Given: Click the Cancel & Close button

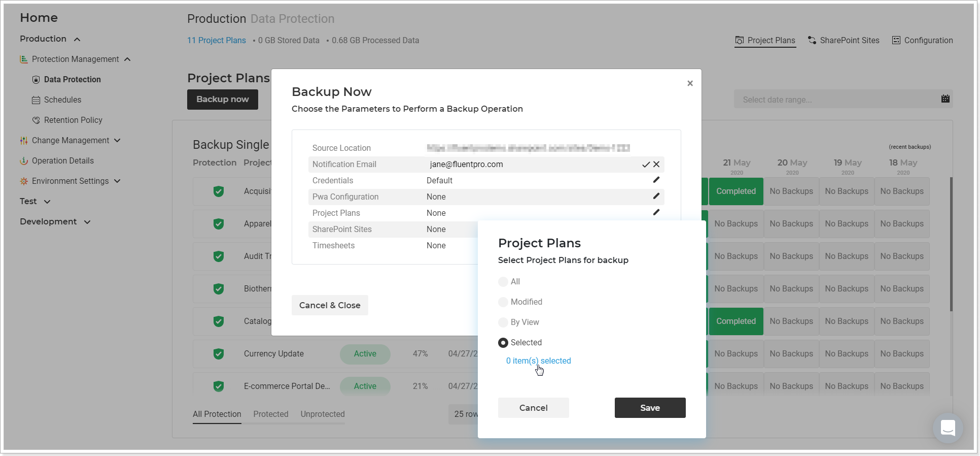Looking at the screenshot, I should pos(330,305).
